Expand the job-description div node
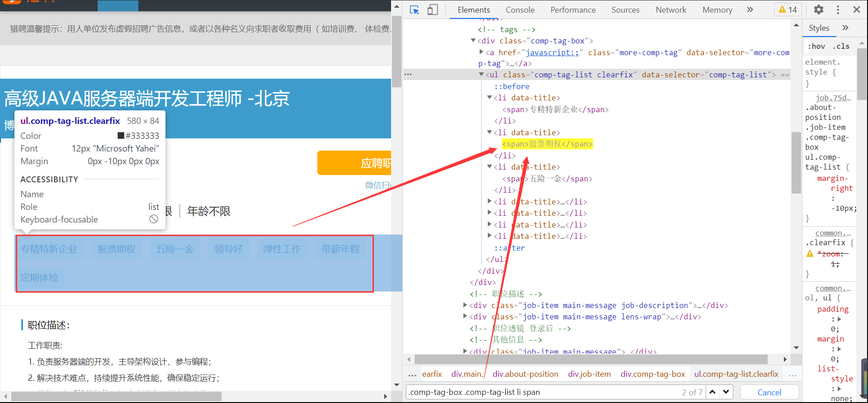Screen dimensions: 868x403 click(x=465, y=305)
